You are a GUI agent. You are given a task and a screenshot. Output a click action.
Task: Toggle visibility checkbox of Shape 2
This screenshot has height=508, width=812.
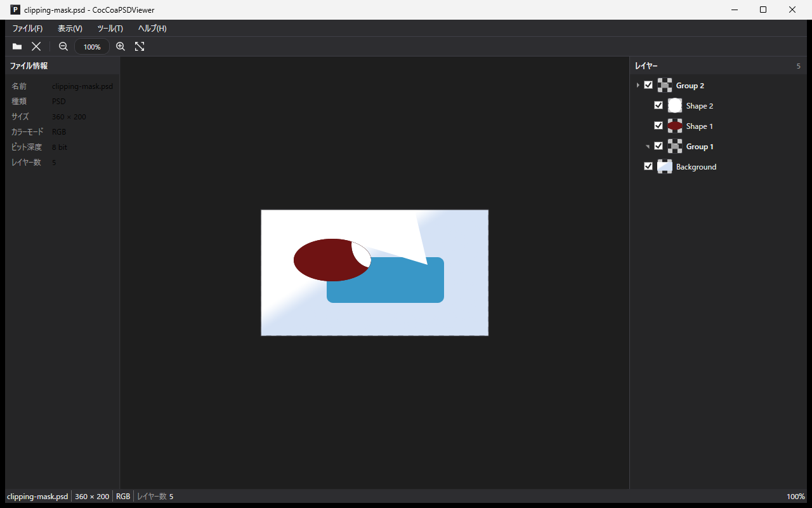click(658, 105)
